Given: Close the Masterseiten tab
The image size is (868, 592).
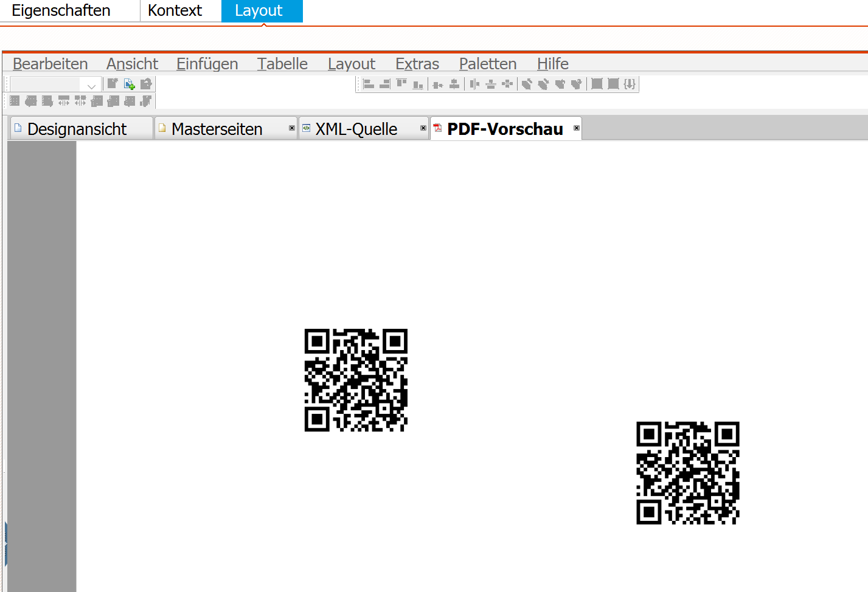Looking at the screenshot, I should [x=292, y=128].
